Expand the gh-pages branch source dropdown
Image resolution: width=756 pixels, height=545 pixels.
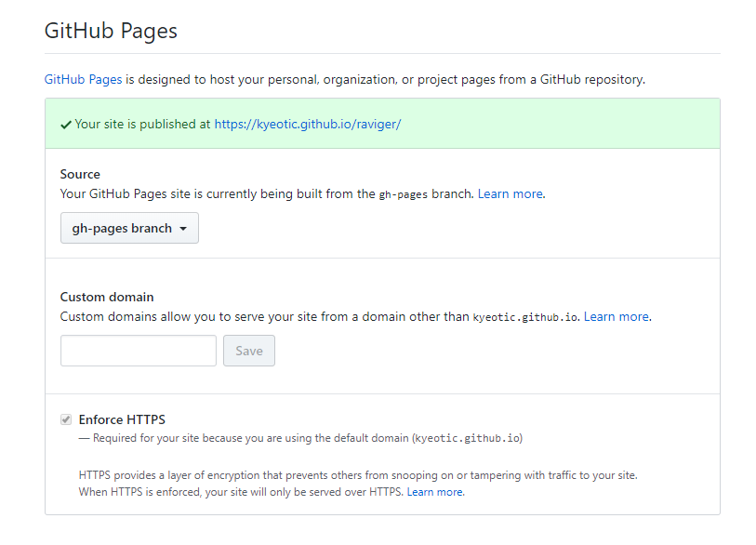(129, 229)
